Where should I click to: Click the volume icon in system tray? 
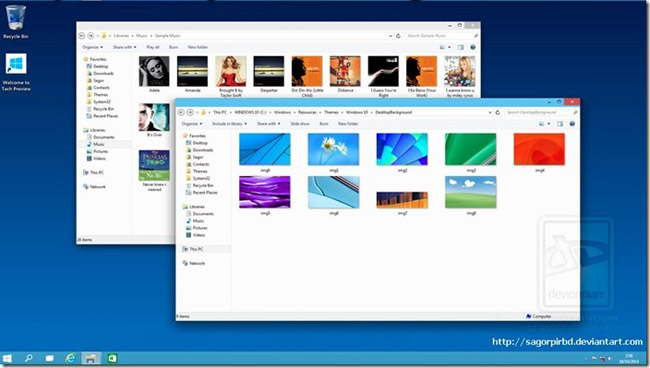(610, 358)
